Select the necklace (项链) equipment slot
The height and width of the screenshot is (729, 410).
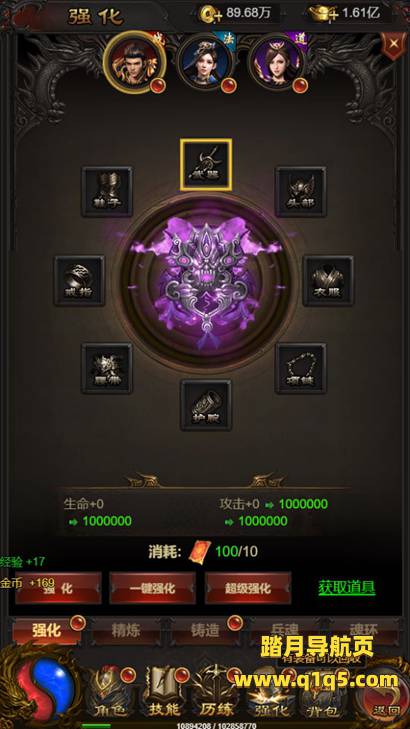coord(300,368)
